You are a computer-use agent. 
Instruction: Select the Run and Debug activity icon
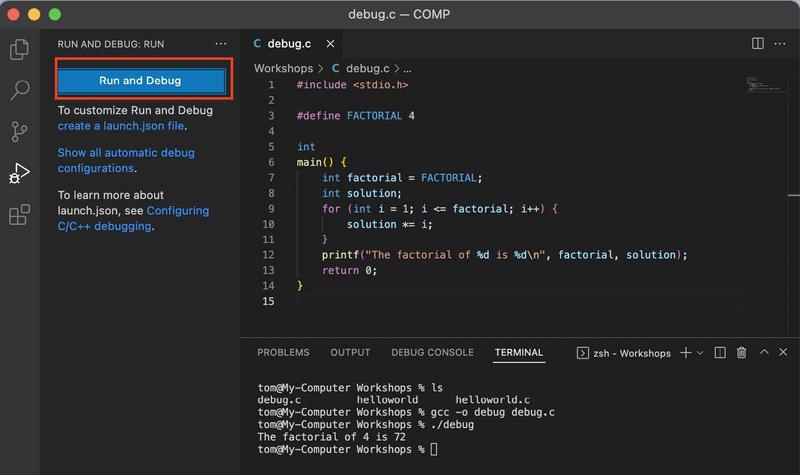[19, 173]
